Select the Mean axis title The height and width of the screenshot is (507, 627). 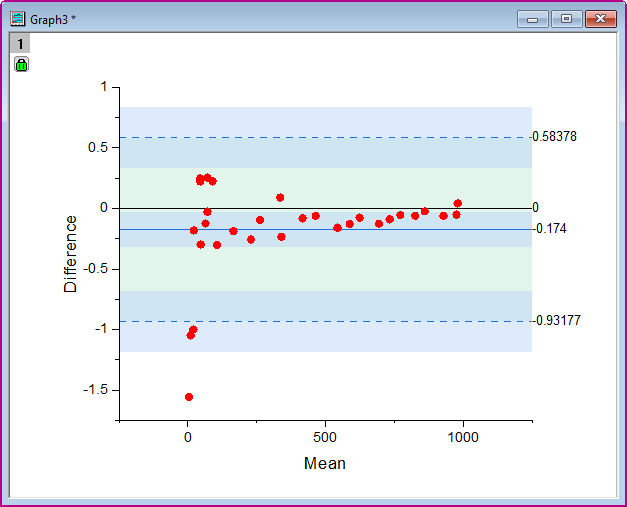click(325, 463)
